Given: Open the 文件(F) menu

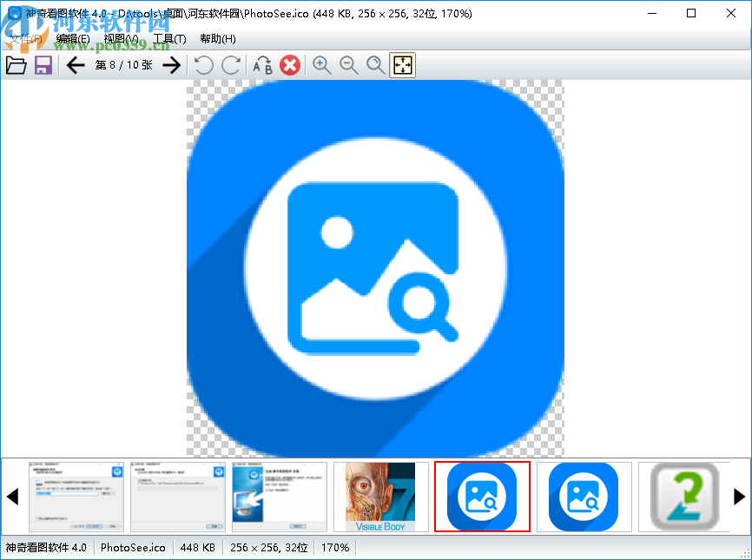Looking at the screenshot, I should click(x=26, y=39).
